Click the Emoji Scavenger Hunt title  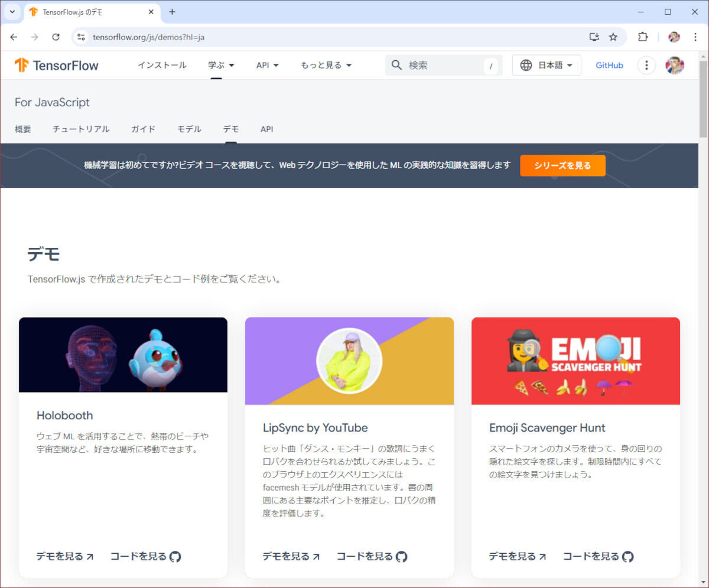(x=547, y=427)
